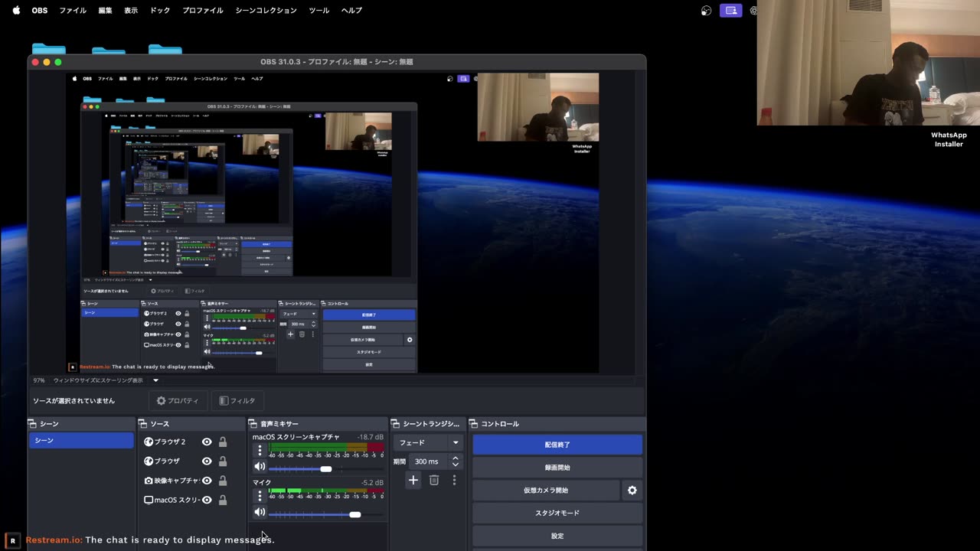Increase transition 期間 with the up arrow

point(456,458)
